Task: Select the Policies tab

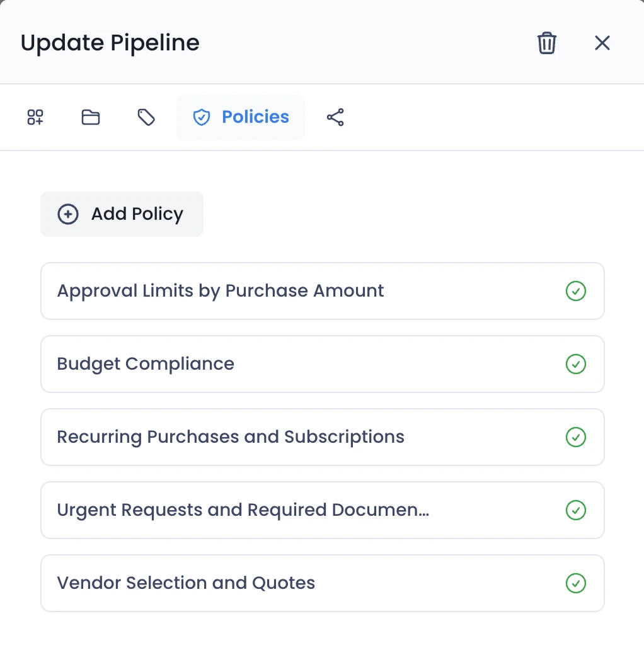Action: tap(240, 117)
